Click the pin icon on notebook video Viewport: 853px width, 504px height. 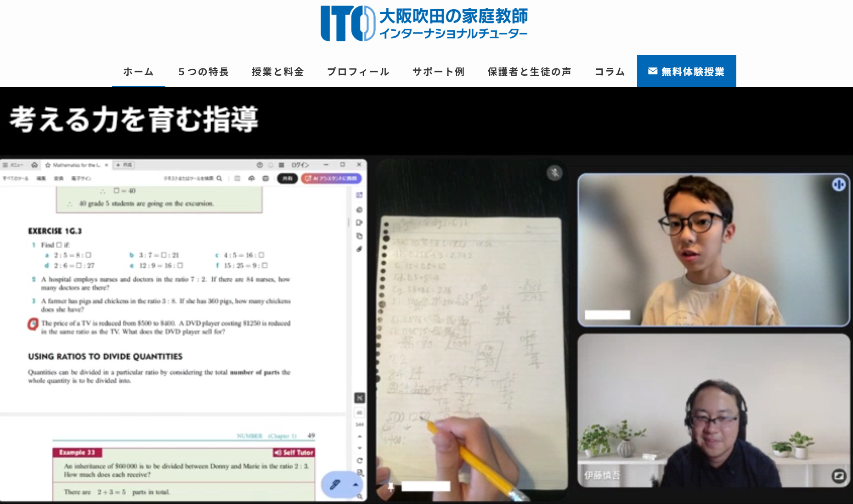(390, 487)
